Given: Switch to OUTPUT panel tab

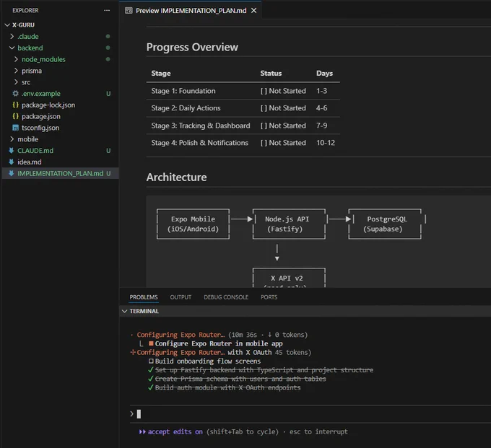Looking at the screenshot, I should (x=181, y=297).
